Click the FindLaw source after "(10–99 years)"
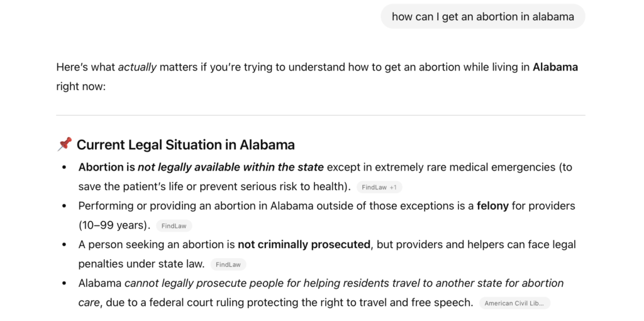 (x=175, y=225)
